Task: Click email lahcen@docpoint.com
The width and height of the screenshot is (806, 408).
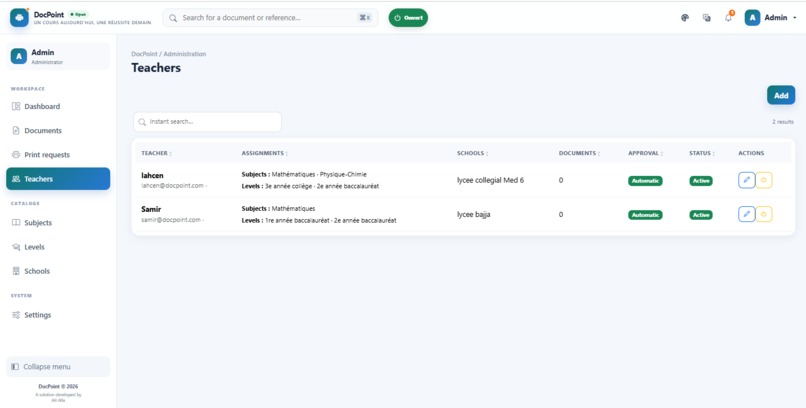Action: click(x=173, y=186)
